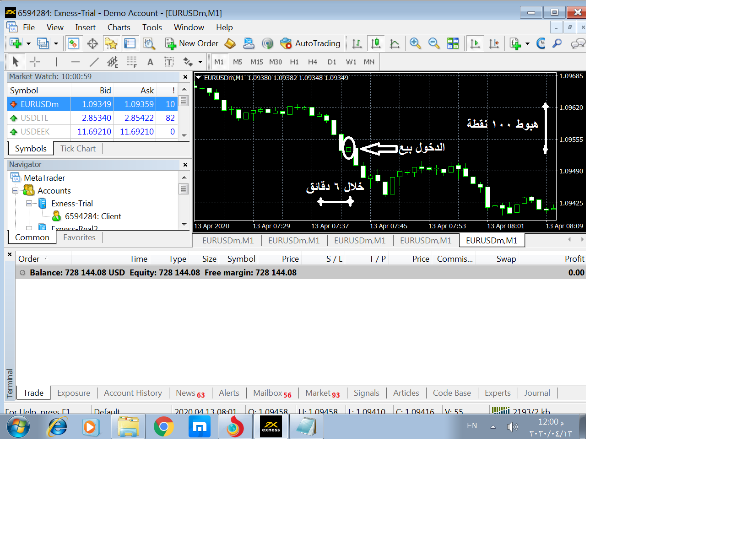Image resolution: width=747 pixels, height=560 pixels.
Task: Switch to Tick Chart tab
Action: click(78, 149)
